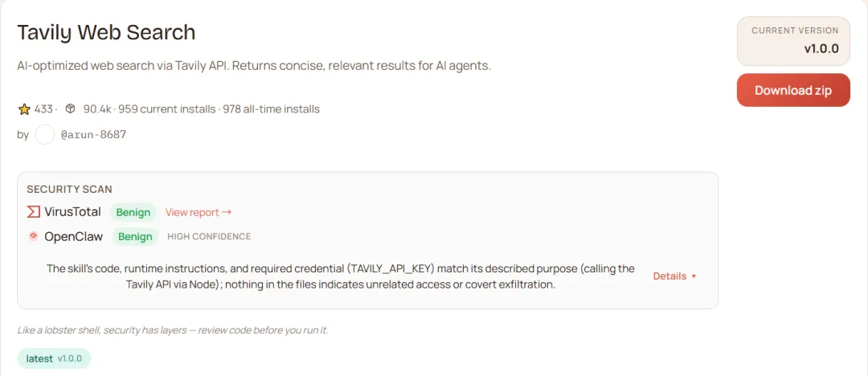Click the Benign badge beside VirusTotal

(133, 212)
